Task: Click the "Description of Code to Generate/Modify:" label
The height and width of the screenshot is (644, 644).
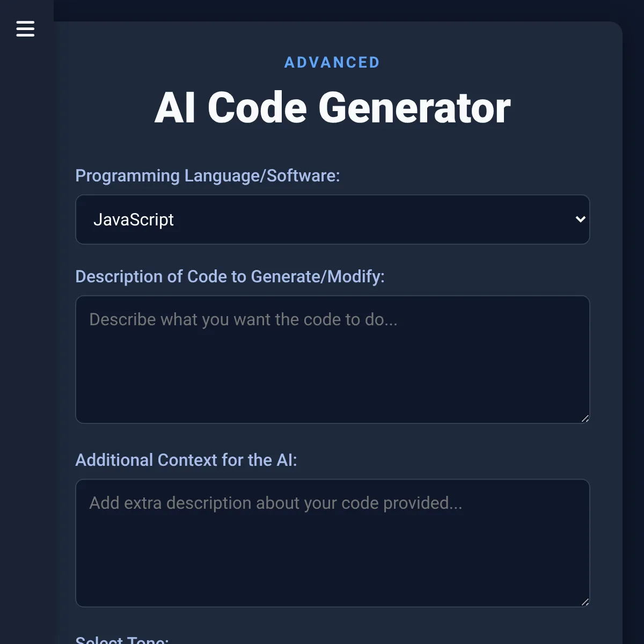Action: [230, 276]
